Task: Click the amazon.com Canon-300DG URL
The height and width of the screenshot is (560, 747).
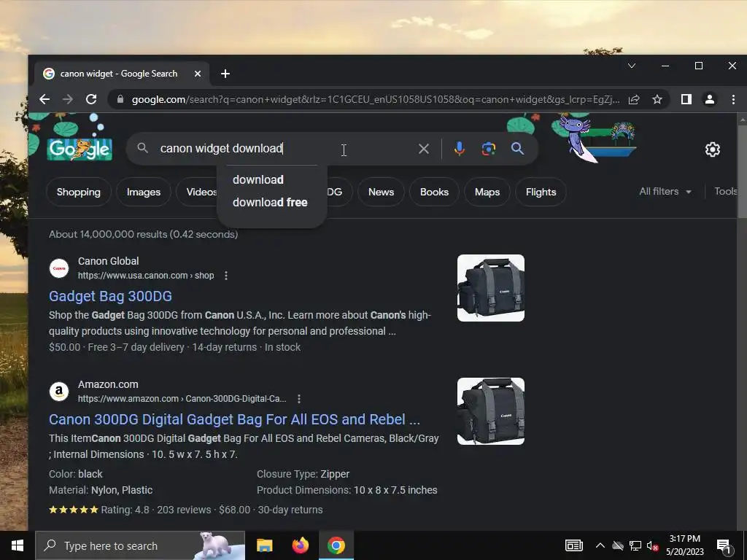Action: pyautogui.click(x=182, y=399)
